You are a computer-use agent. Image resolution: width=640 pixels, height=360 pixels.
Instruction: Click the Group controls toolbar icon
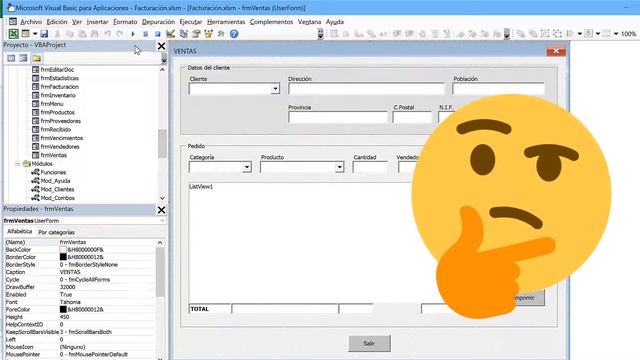545,33
